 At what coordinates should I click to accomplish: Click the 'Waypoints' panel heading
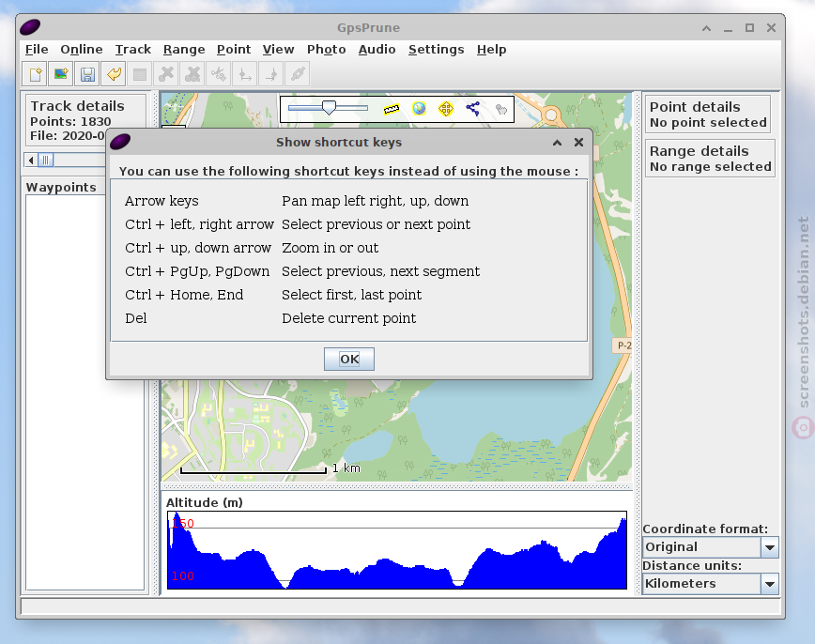[x=61, y=187]
